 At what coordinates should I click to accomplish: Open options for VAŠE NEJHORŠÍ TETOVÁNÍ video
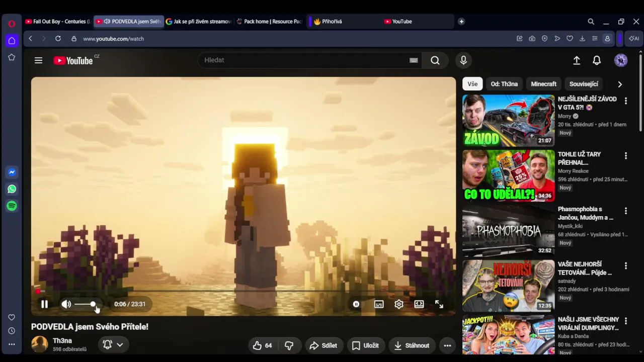(626, 265)
